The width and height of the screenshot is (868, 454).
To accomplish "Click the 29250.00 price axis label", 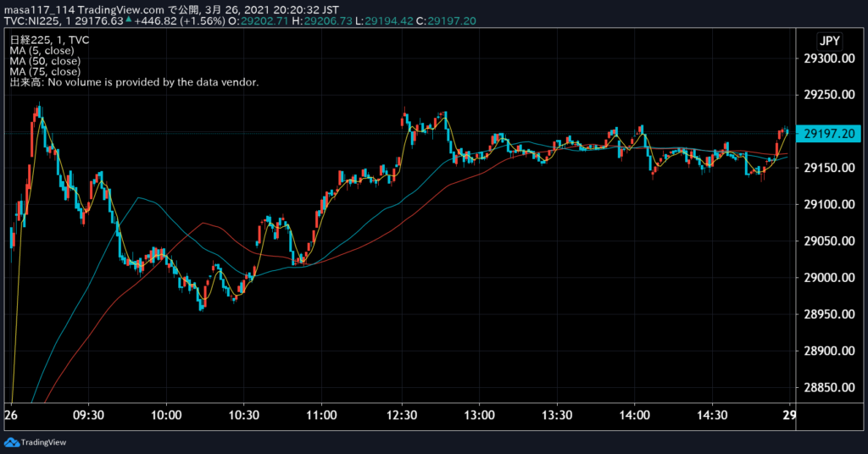I will point(829,95).
